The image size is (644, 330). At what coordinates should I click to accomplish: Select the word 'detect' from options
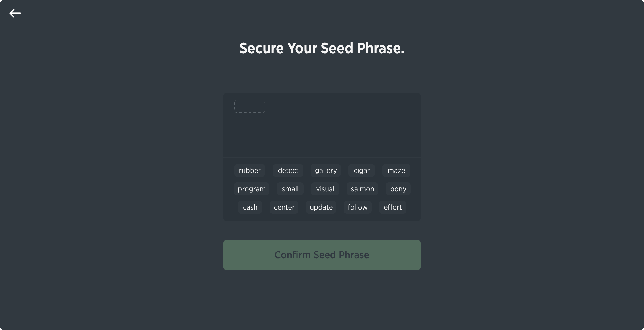(x=288, y=170)
